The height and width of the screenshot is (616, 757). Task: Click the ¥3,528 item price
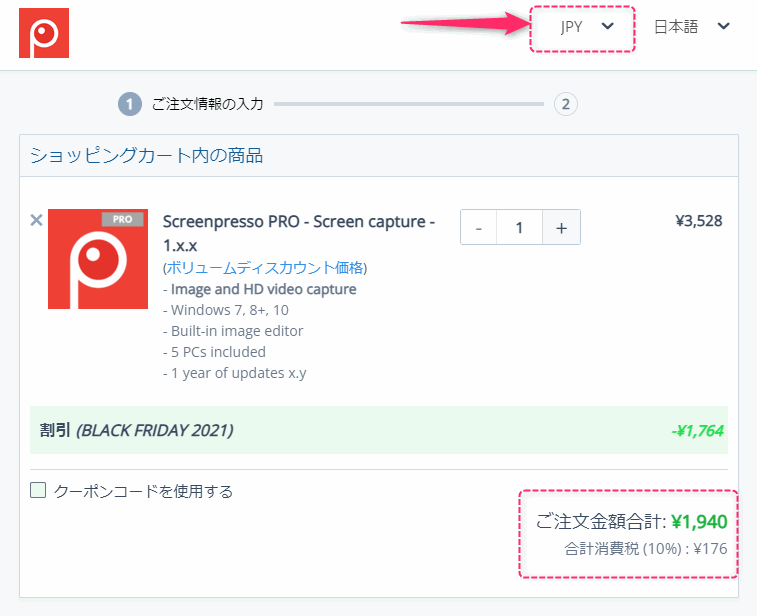[x=699, y=221]
